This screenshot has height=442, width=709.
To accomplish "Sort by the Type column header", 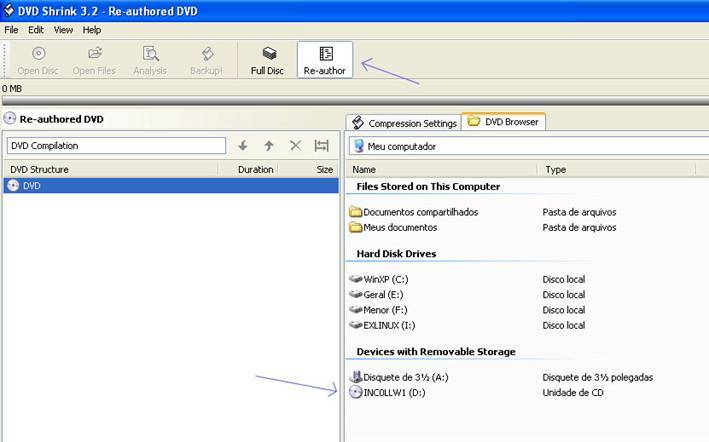I will 617,169.
